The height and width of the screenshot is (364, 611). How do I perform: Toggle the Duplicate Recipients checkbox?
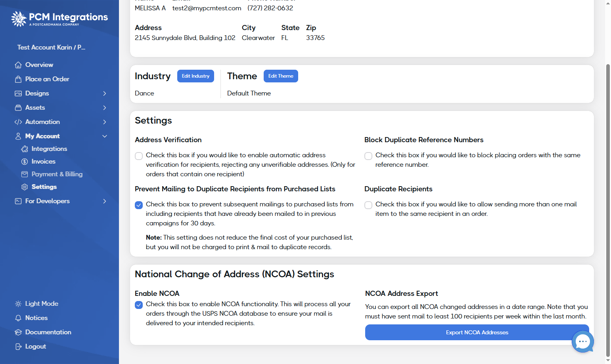coord(368,205)
